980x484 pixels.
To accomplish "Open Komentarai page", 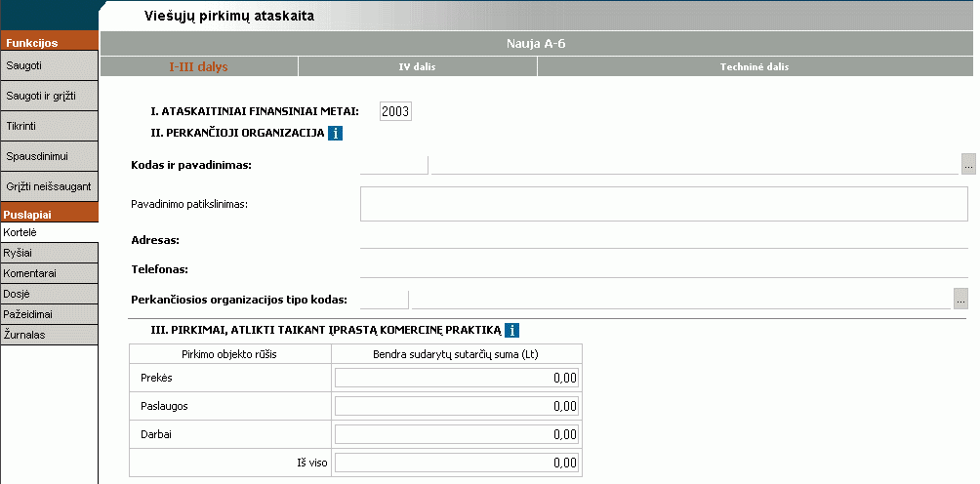I will (x=50, y=273).
